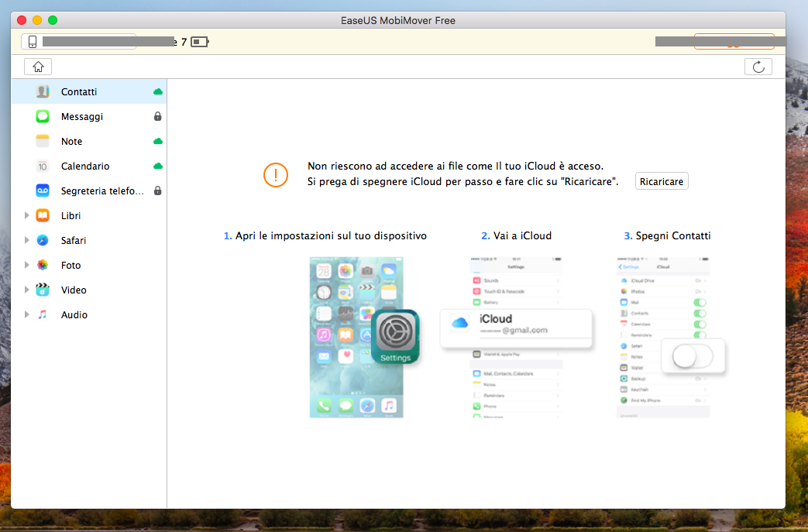Click the Calendario calendar icon
The width and height of the screenshot is (808, 532).
tap(43, 166)
